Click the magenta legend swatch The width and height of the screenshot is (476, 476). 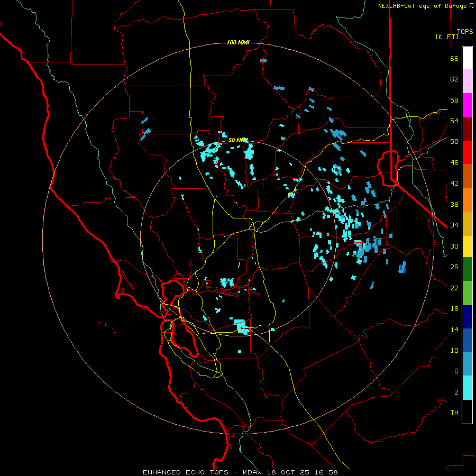(x=467, y=105)
